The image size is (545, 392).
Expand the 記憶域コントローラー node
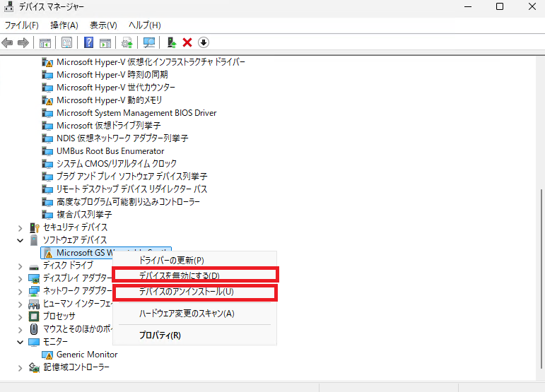[20, 368]
